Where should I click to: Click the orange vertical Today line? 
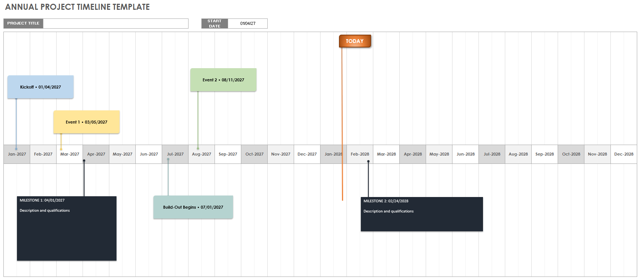click(342, 113)
